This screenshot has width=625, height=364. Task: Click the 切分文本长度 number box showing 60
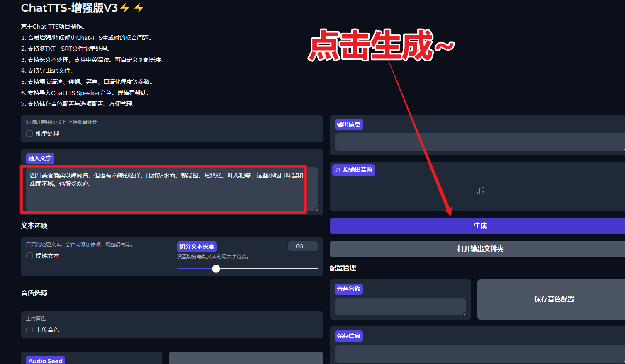[303, 246]
